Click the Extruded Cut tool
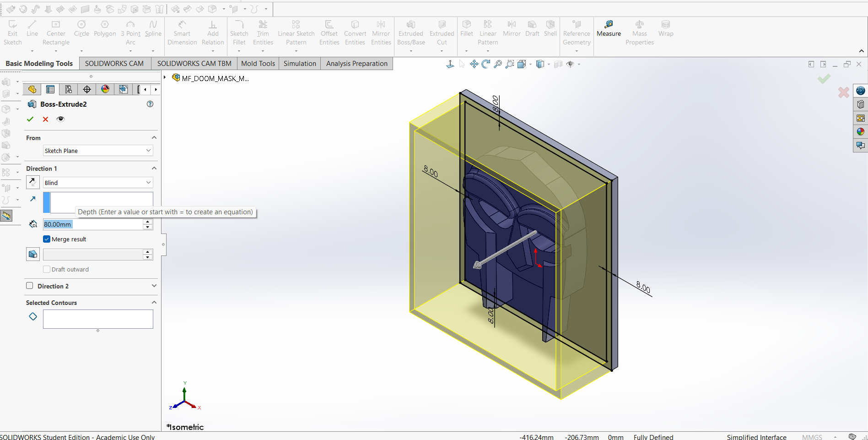This screenshot has height=440, width=868. [x=442, y=33]
